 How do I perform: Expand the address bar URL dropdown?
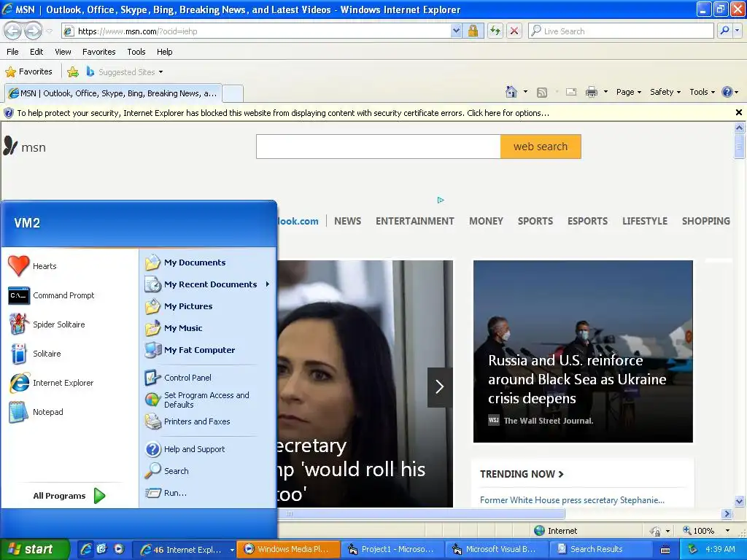(x=456, y=31)
